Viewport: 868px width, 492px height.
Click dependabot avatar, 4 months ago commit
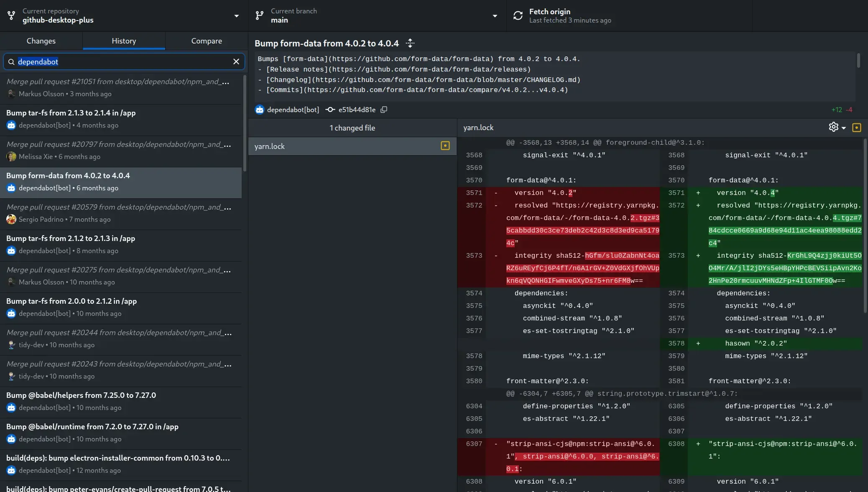[11, 125]
